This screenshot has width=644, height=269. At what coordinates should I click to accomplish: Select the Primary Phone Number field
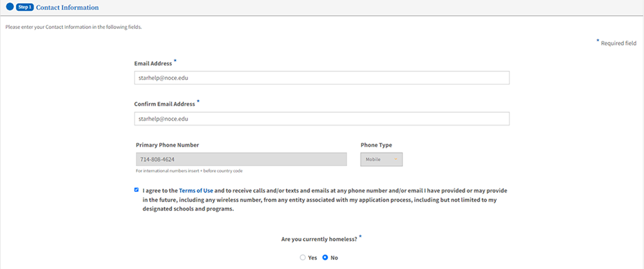pos(241,160)
